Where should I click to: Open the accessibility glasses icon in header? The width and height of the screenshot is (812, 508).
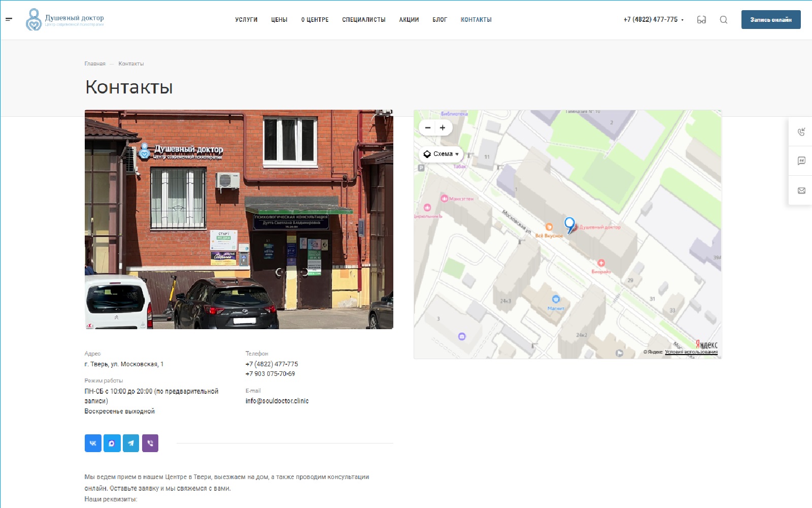(701, 20)
